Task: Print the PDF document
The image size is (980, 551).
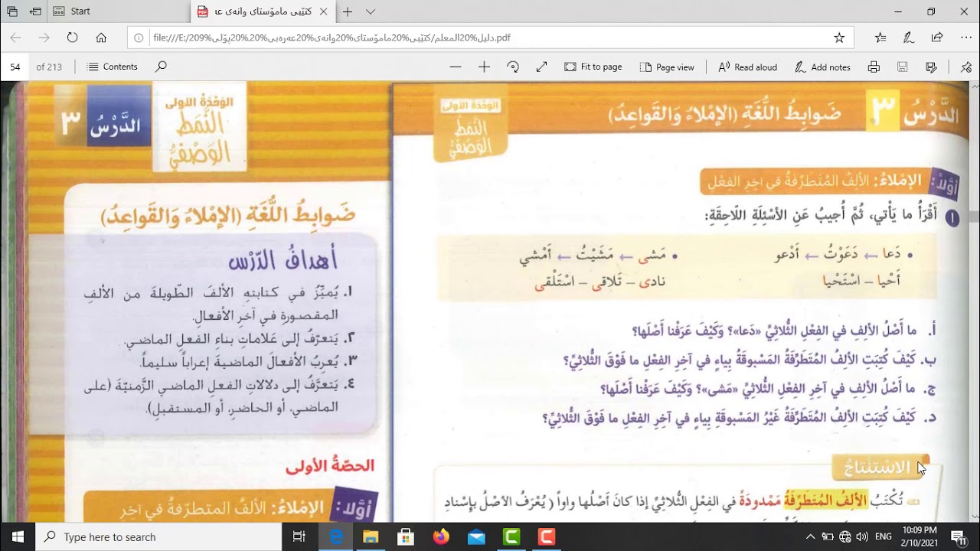Action: [874, 67]
